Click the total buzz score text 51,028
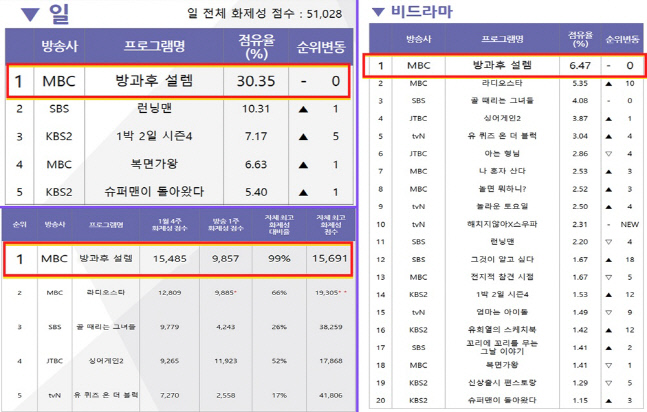The width and height of the screenshot is (647, 412). tap(324, 14)
